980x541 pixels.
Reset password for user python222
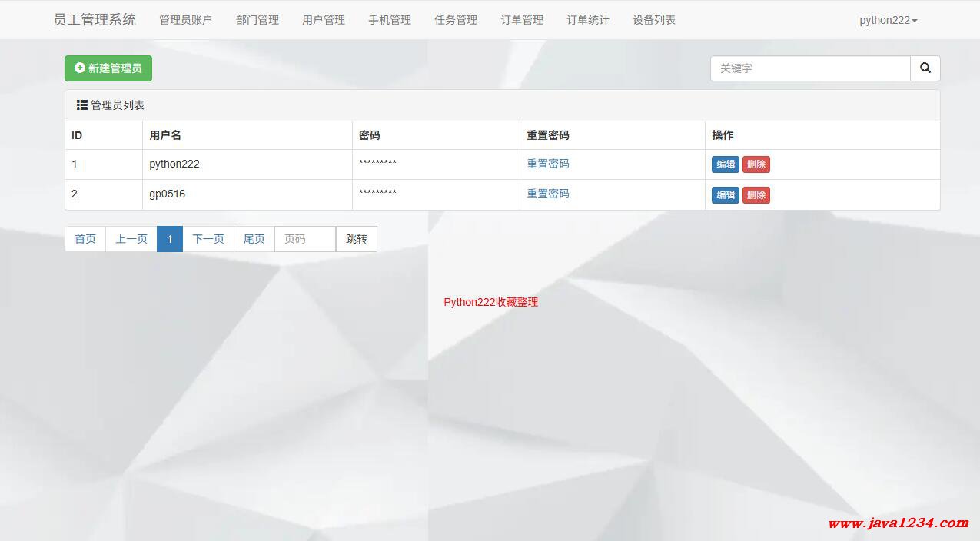click(x=548, y=164)
